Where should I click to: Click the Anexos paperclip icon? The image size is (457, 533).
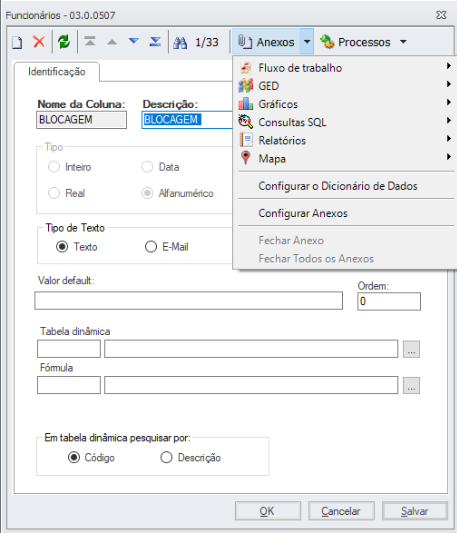(245, 42)
